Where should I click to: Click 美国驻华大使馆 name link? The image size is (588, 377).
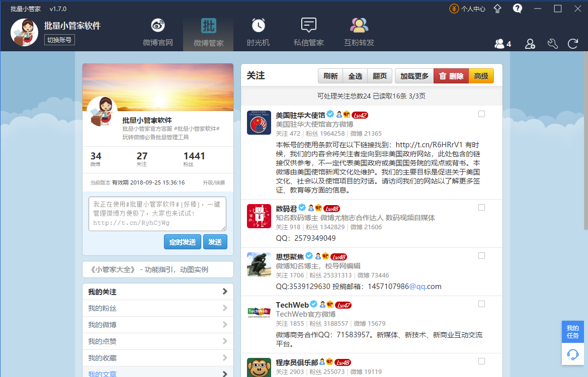tap(300, 115)
